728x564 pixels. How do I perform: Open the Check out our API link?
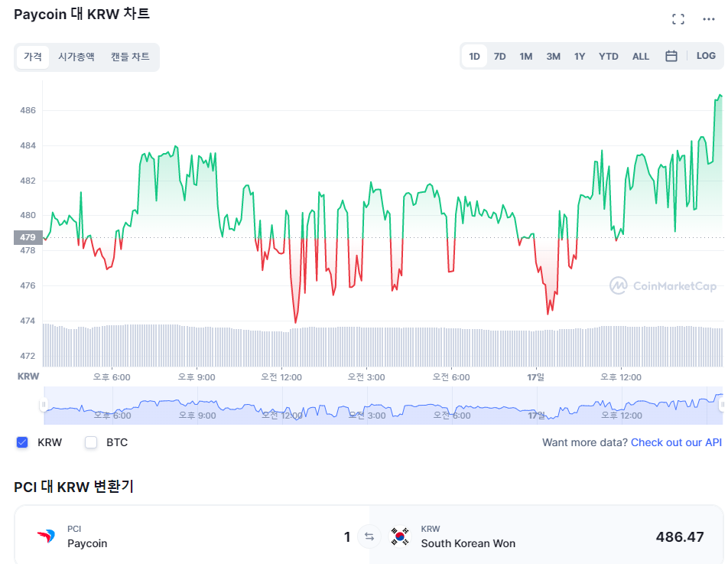click(676, 442)
